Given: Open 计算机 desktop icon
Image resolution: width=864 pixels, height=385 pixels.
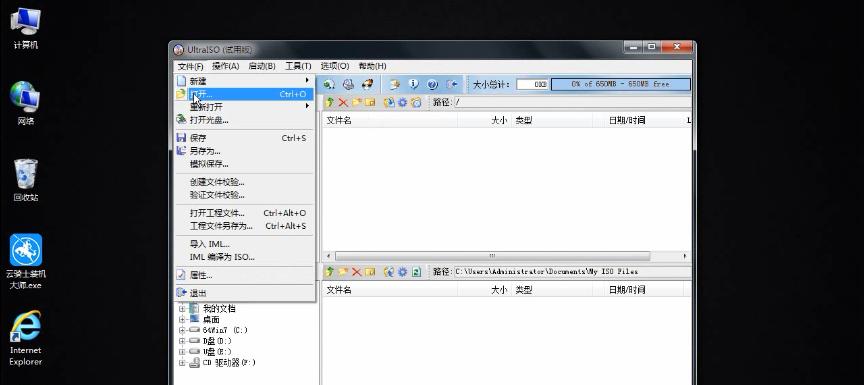Looking at the screenshot, I should [x=25, y=29].
